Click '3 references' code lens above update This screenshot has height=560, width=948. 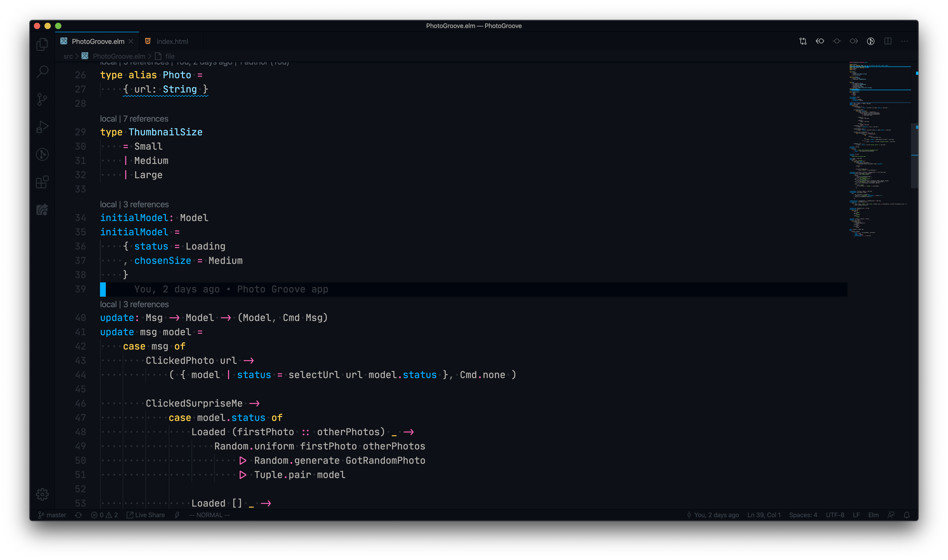pyautogui.click(x=146, y=305)
